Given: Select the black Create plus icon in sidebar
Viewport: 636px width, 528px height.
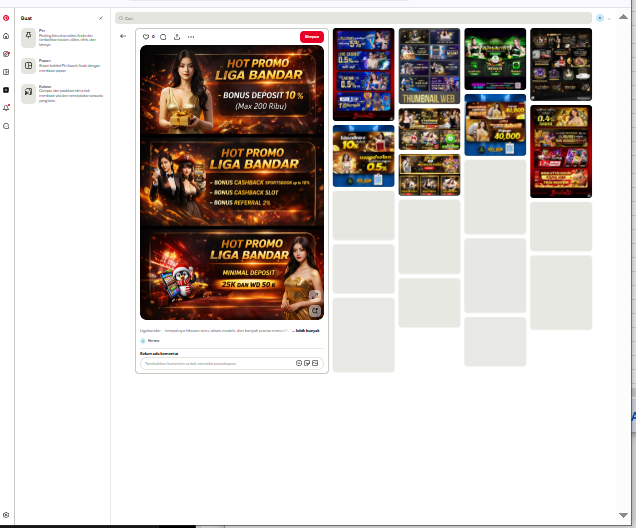Looking at the screenshot, I should point(6,90).
